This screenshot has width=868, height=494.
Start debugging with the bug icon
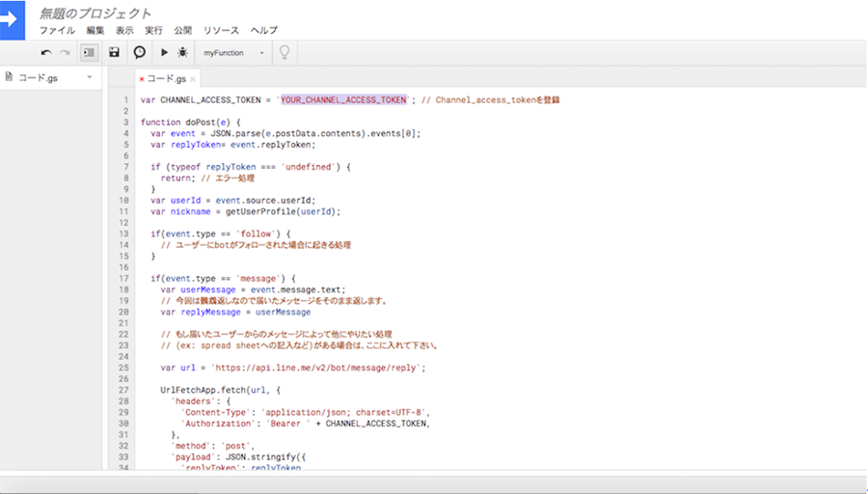pos(182,52)
